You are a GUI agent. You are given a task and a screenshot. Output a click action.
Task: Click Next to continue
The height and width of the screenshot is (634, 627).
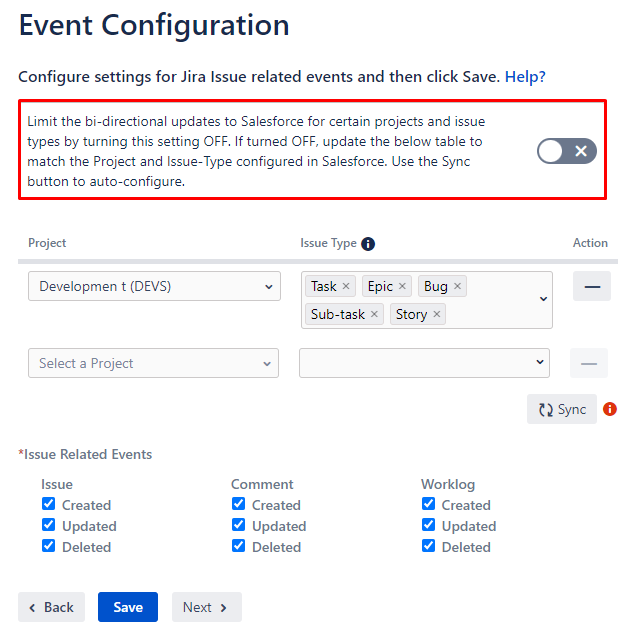tap(207, 607)
